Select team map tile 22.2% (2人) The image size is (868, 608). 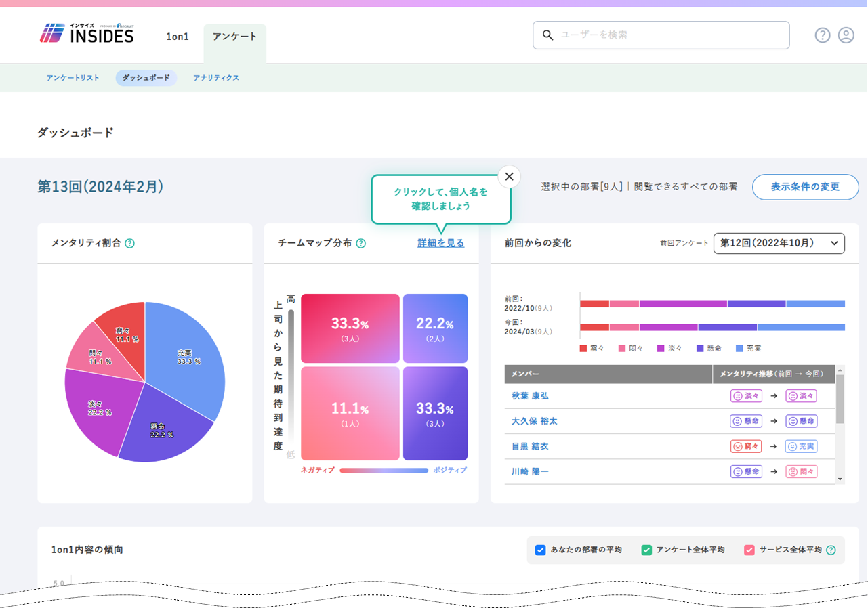coord(435,328)
